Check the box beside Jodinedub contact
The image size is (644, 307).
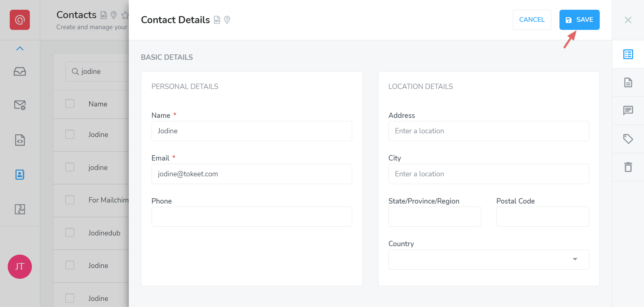pyautogui.click(x=70, y=232)
